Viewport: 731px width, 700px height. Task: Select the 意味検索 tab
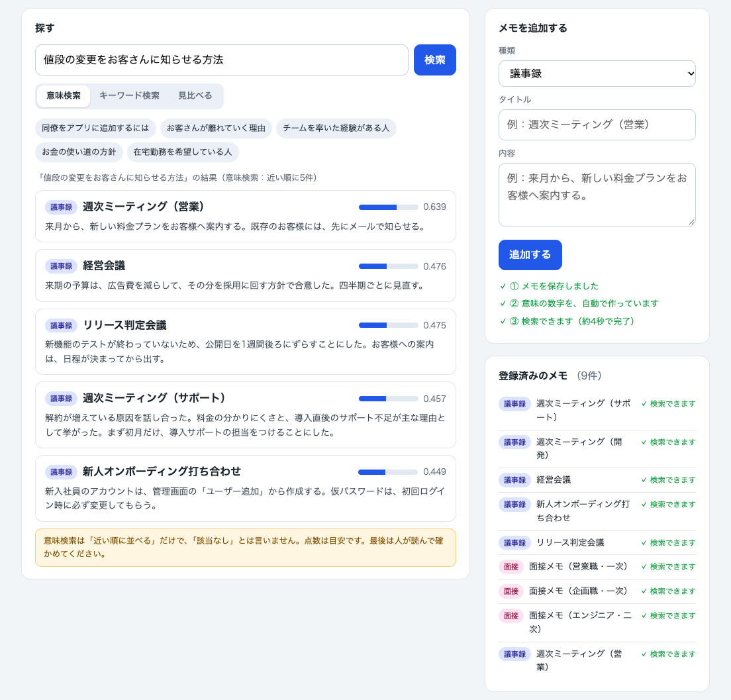[64, 95]
